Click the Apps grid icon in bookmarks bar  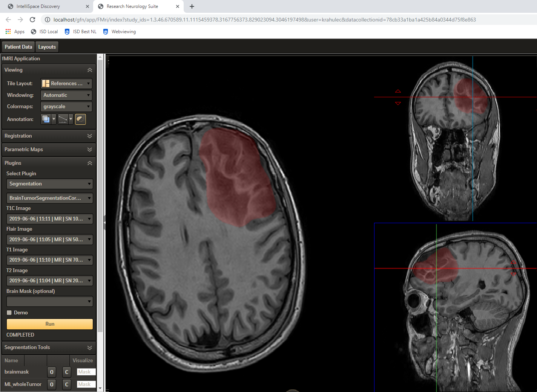[x=8, y=32]
